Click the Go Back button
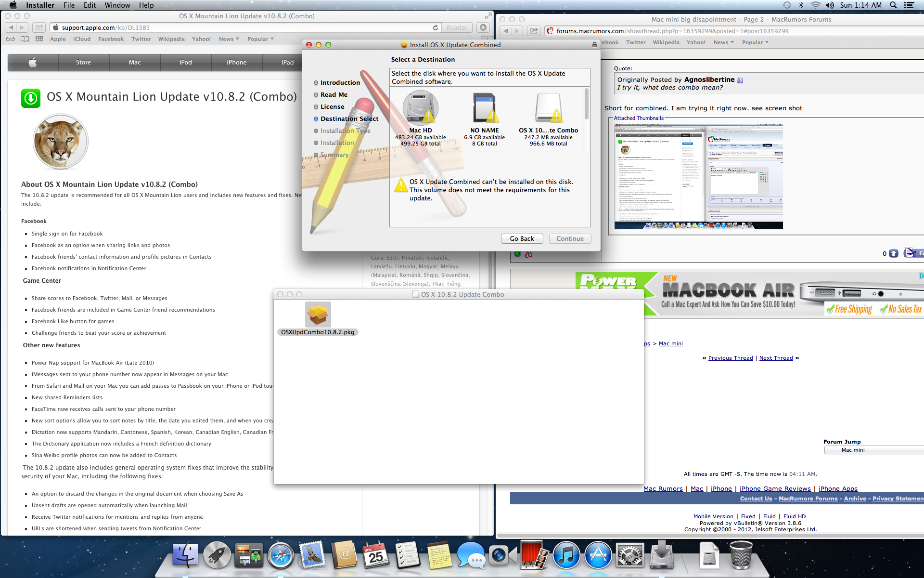The width and height of the screenshot is (924, 578). (x=522, y=238)
